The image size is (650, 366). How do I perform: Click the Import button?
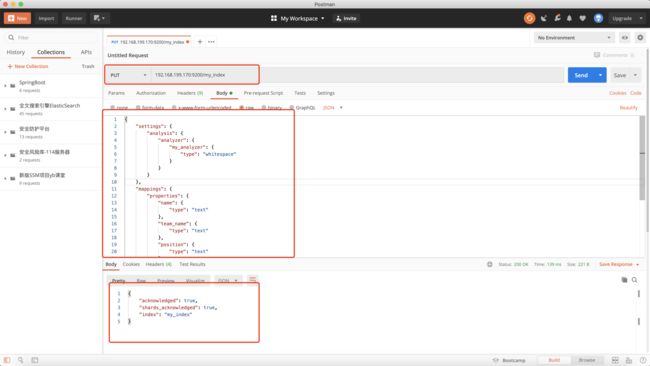click(46, 18)
